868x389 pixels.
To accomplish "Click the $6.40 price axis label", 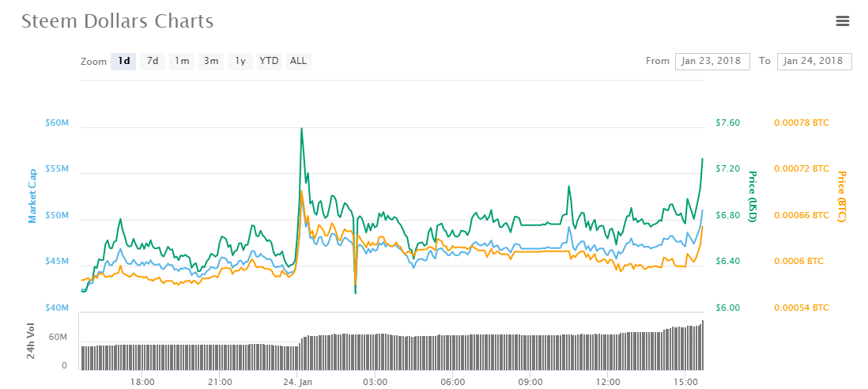I will tap(727, 261).
